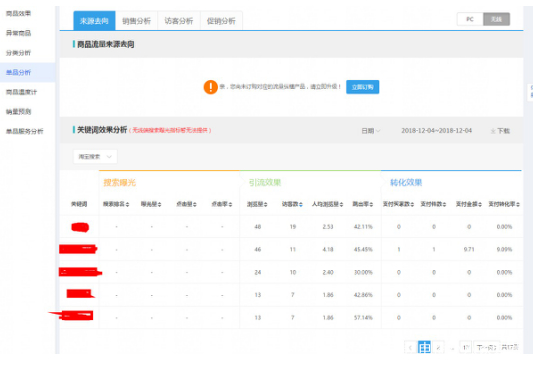Click the 下一页 next page button
This screenshot has height=366, width=533.
487,347
